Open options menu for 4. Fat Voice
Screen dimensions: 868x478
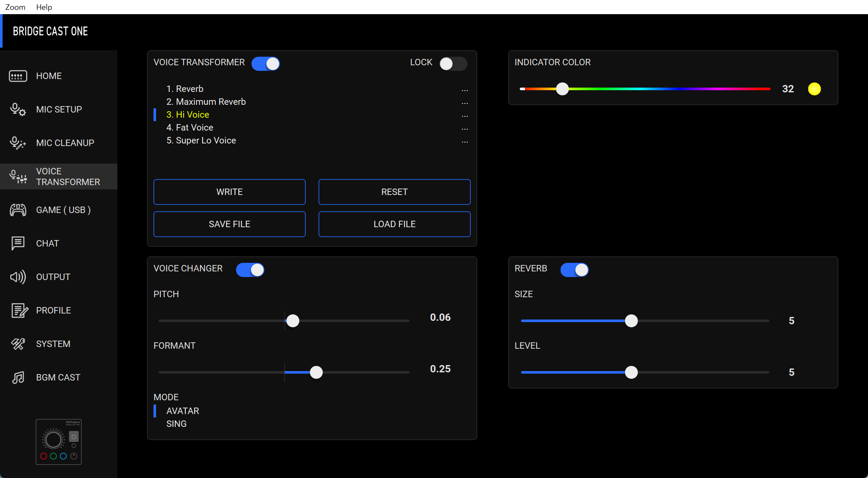[x=465, y=129]
